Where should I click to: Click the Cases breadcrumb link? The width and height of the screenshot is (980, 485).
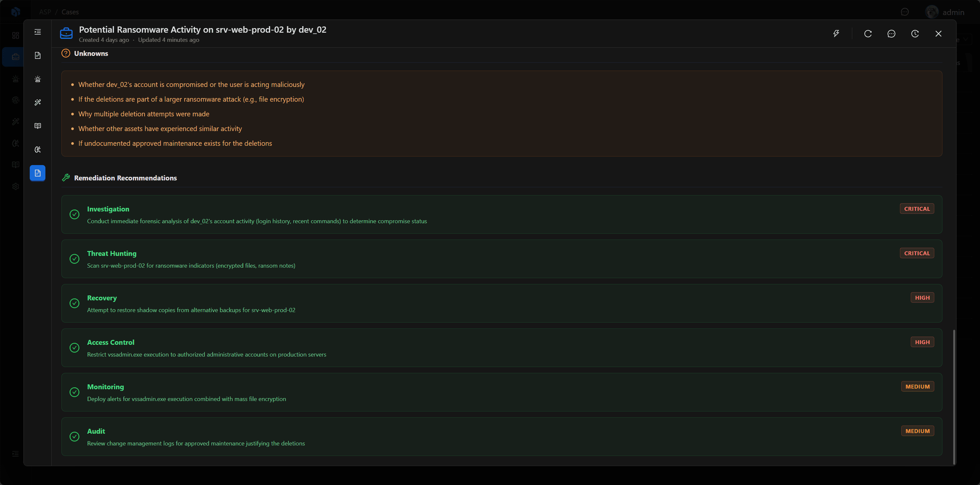(x=70, y=12)
